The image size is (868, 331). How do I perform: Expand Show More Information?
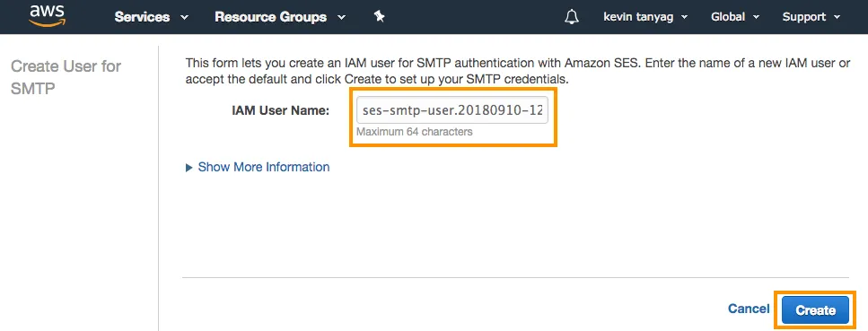pos(258,167)
